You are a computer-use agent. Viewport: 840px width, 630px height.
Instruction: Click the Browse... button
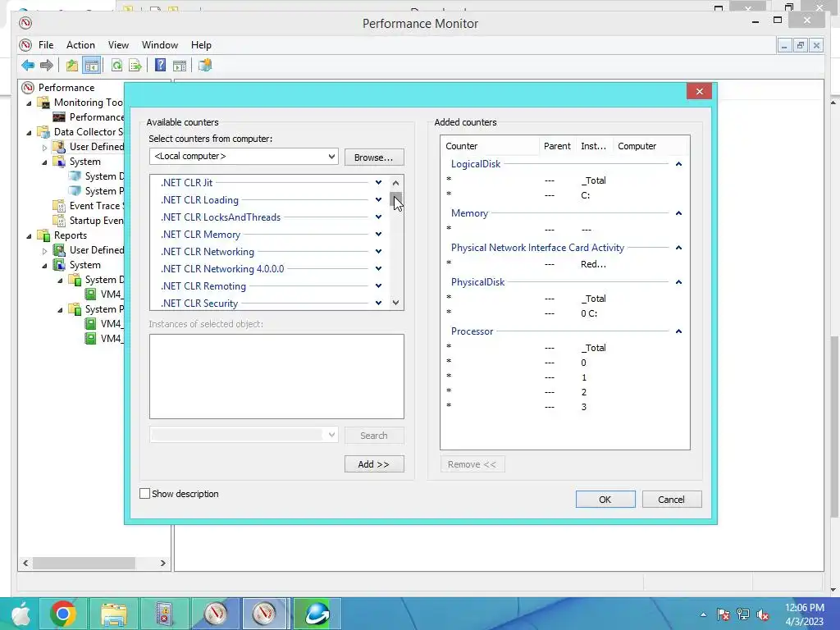tap(374, 157)
